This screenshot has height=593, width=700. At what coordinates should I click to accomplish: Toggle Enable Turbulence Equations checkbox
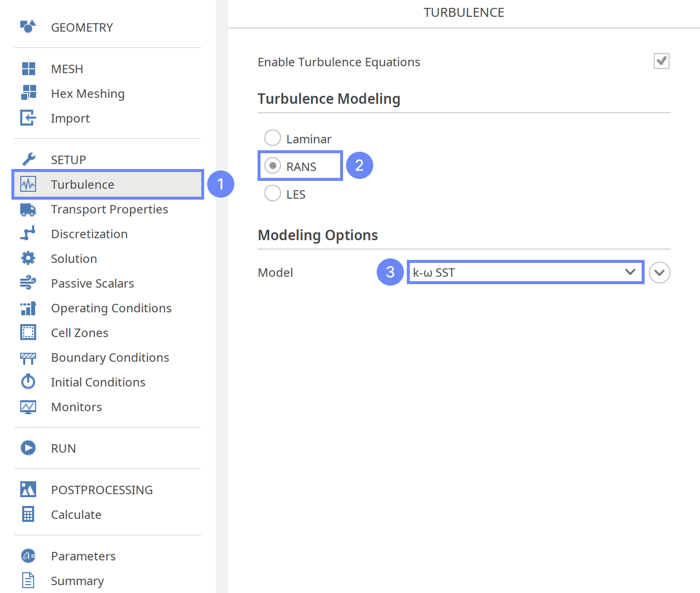coord(661,61)
